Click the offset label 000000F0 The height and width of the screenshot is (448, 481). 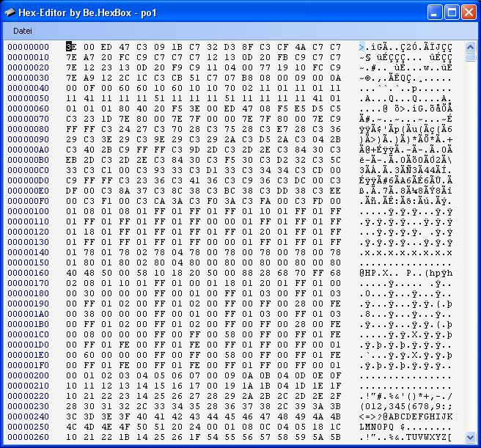point(29,201)
